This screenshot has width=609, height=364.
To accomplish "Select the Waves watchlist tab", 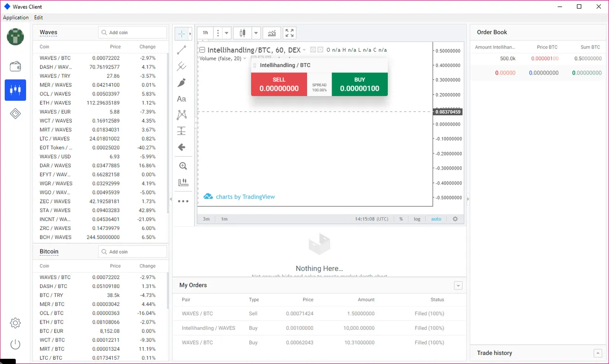I will click(x=49, y=32).
